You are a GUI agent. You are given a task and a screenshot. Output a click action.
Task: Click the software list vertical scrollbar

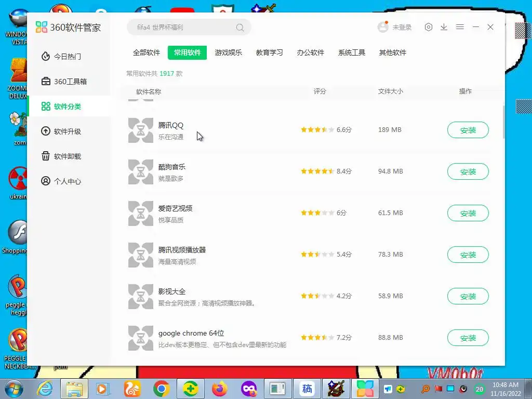point(504,122)
